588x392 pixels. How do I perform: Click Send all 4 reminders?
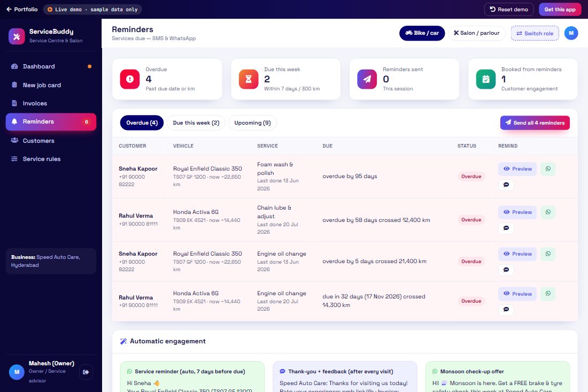(535, 122)
